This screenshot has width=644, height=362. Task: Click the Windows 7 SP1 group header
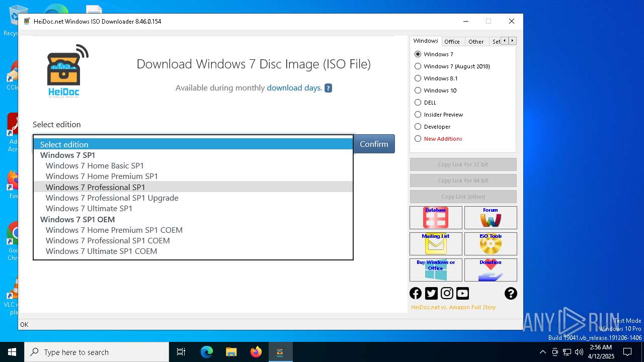[x=193, y=155]
